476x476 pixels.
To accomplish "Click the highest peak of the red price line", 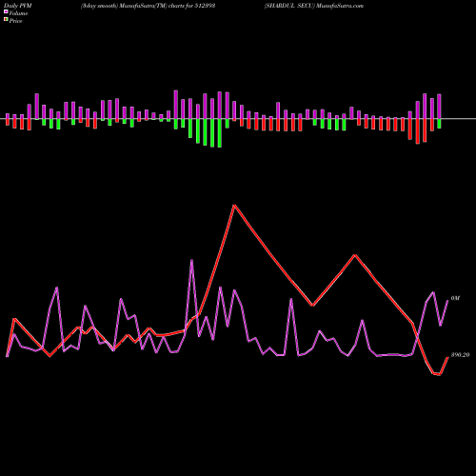I will [x=234, y=206].
